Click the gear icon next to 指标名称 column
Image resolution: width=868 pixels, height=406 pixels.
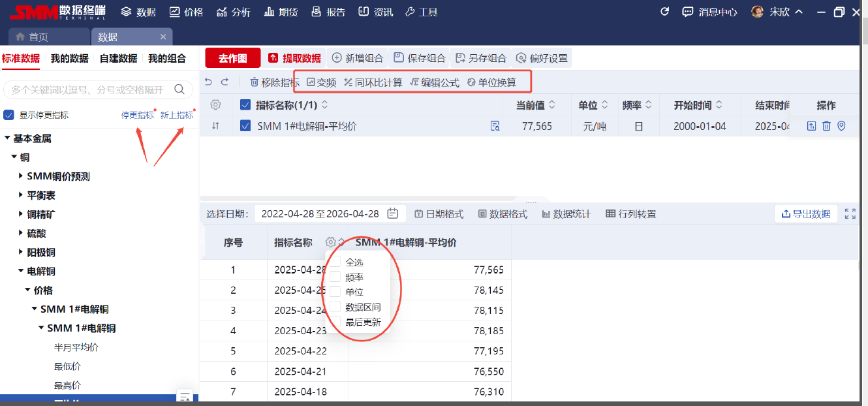coord(330,242)
